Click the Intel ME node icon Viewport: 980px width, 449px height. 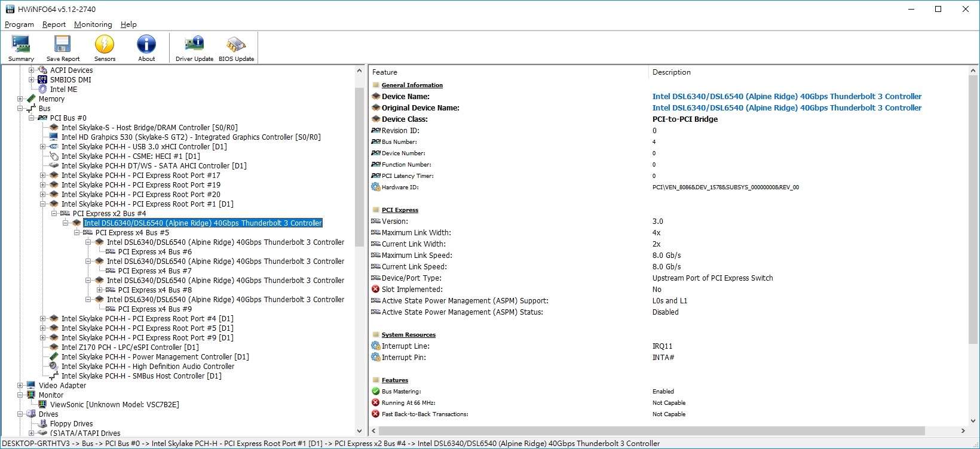point(42,89)
